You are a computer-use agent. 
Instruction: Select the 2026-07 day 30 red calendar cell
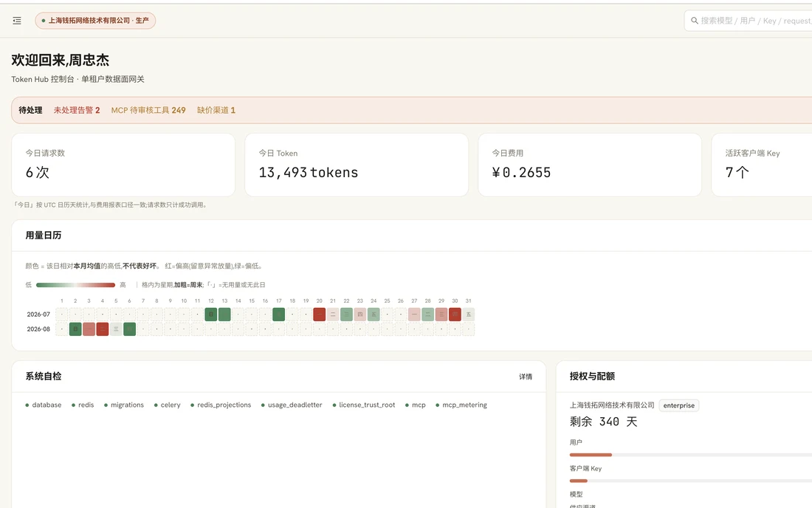[455, 315]
